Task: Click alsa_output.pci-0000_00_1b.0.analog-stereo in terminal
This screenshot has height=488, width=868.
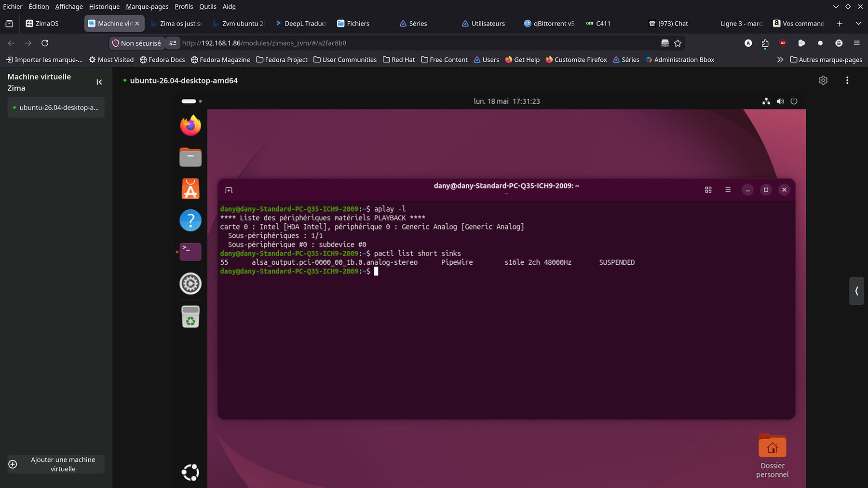Action: (335, 262)
